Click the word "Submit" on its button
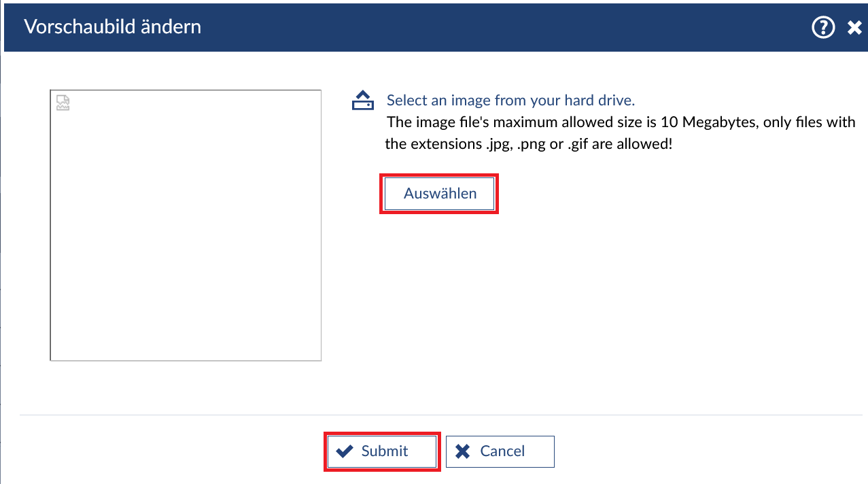The image size is (868, 484). pos(385,451)
